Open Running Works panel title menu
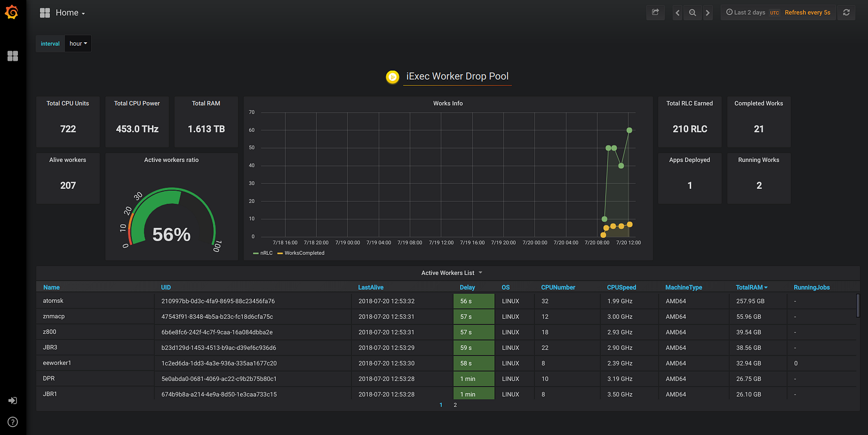Viewport: 868px width, 435px height. pos(758,160)
